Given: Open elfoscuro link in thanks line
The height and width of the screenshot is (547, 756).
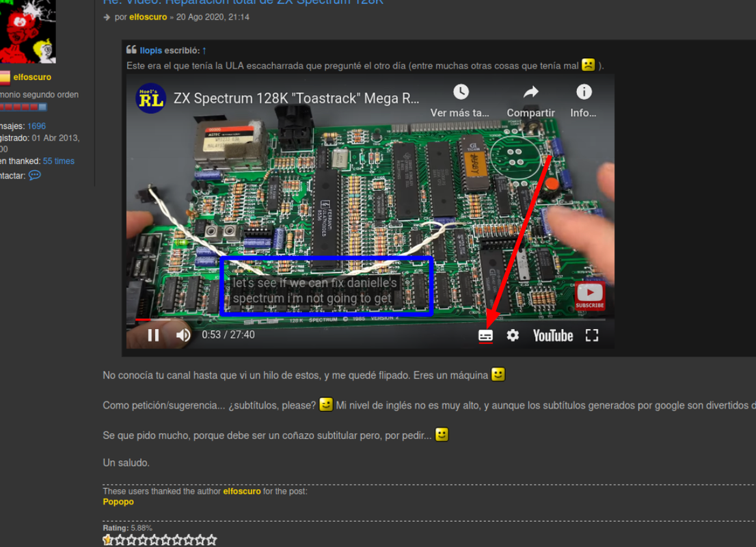Looking at the screenshot, I should point(242,491).
